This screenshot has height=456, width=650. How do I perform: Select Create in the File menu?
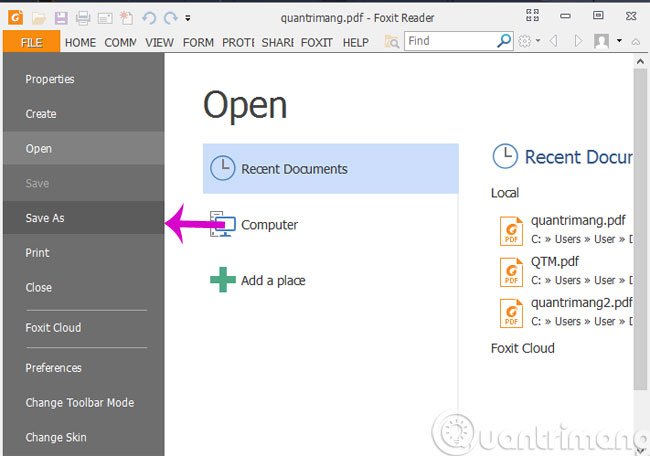(84, 114)
